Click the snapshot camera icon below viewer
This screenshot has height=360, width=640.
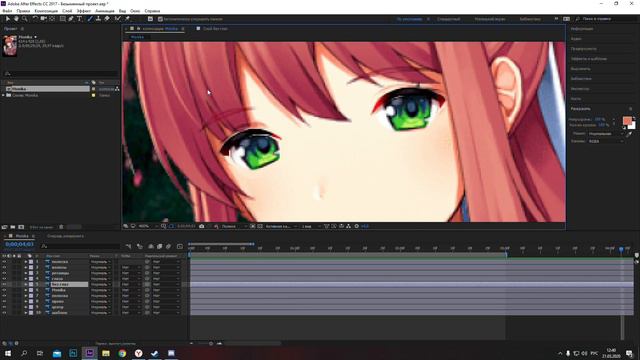(x=202, y=226)
